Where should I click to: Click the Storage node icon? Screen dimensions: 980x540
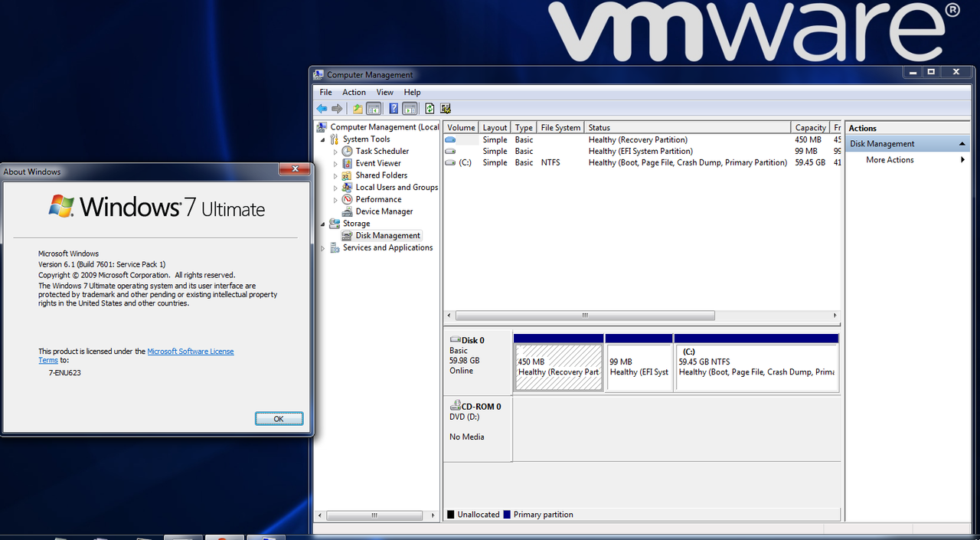pyautogui.click(x=335, y=224)
